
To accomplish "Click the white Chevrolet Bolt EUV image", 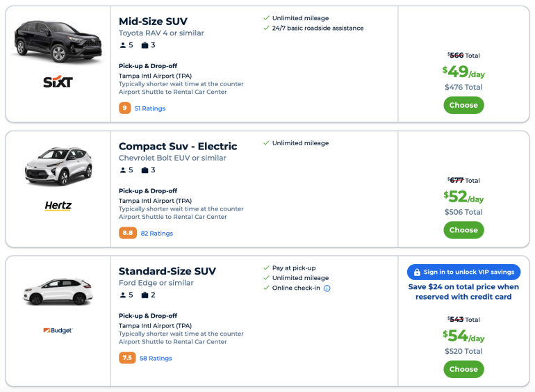I will (x=58, y=166).
